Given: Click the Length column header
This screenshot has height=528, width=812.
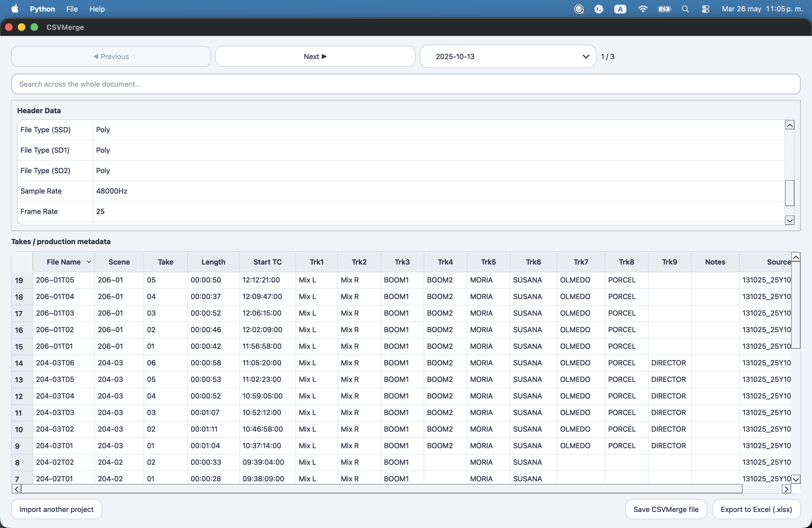Looking at the screenshot, I should pos(213,262).
